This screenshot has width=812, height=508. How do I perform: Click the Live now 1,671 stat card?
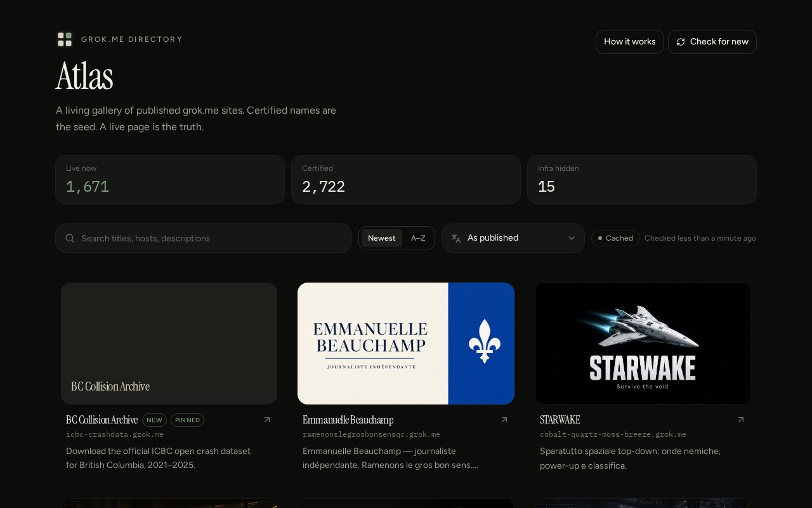[170, 180]
